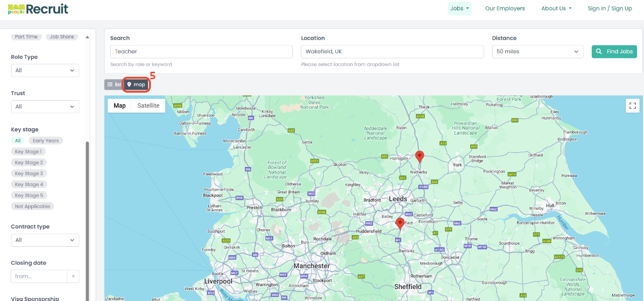This screenshot has height=301, width=644.
Task: Switch to map view
Action: point(136,85)
